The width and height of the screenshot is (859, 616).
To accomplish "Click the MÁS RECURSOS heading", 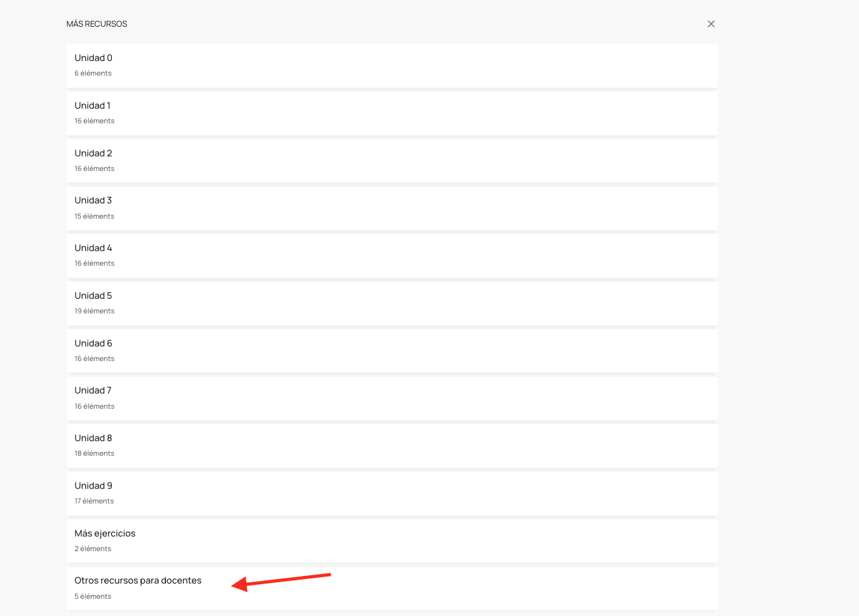I will point(97,24).
